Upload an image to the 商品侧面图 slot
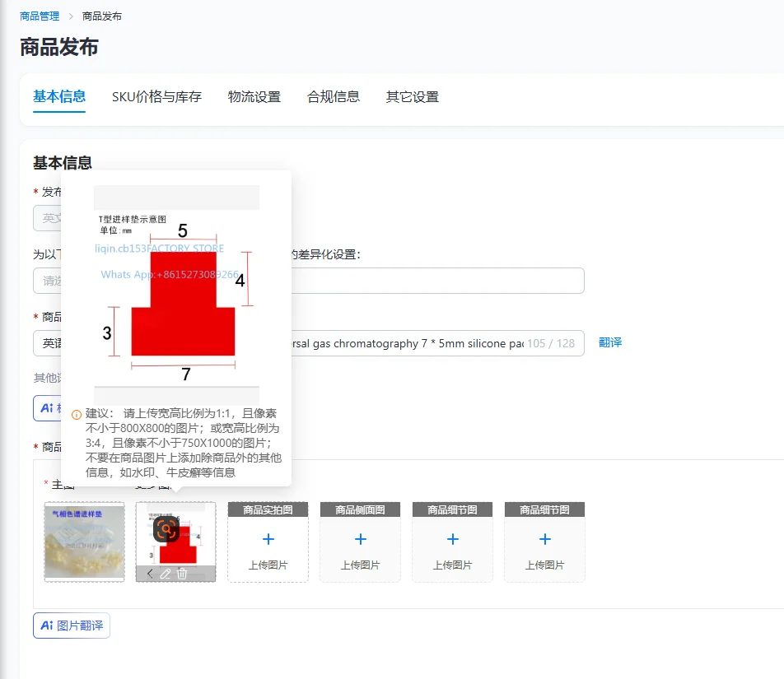Viewport: 784px width, 679px height. click(x=360, y=542)
